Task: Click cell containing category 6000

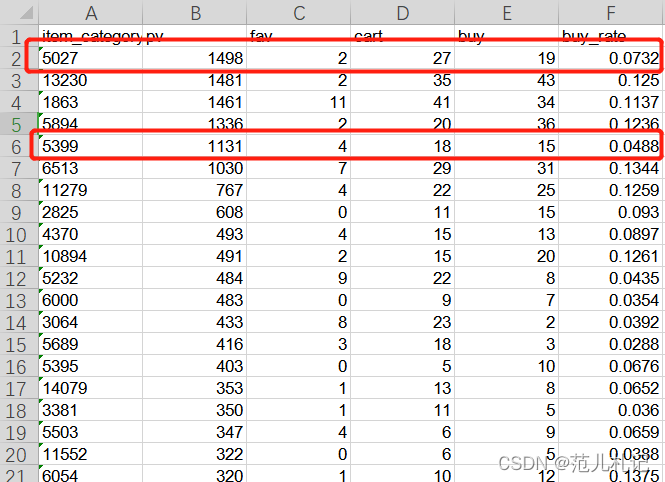Action: 91,300
